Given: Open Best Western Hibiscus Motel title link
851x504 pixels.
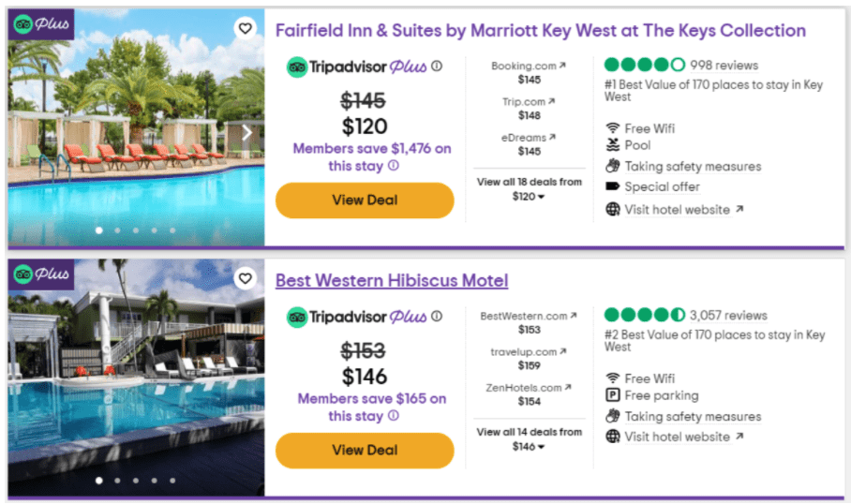Looking at the screenshot, I should coord(392,280).
